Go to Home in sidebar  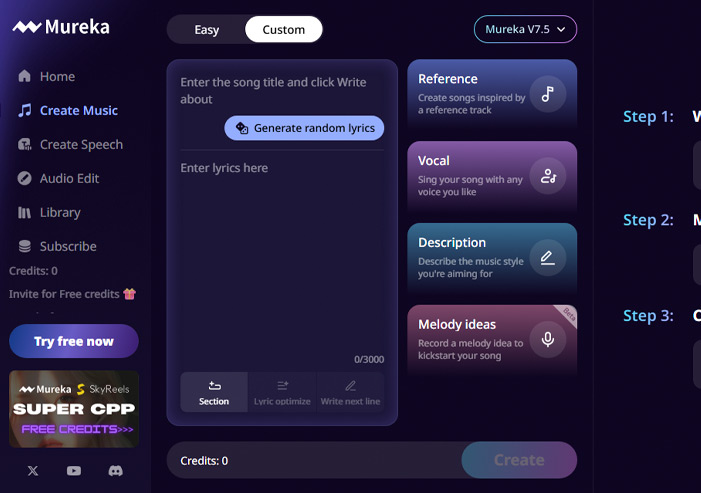coord(57,77)
